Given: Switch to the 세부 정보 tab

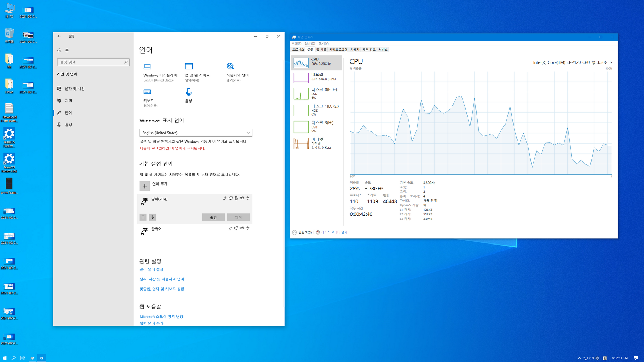Looking at the screenshot, I should [x=369, y=50].
